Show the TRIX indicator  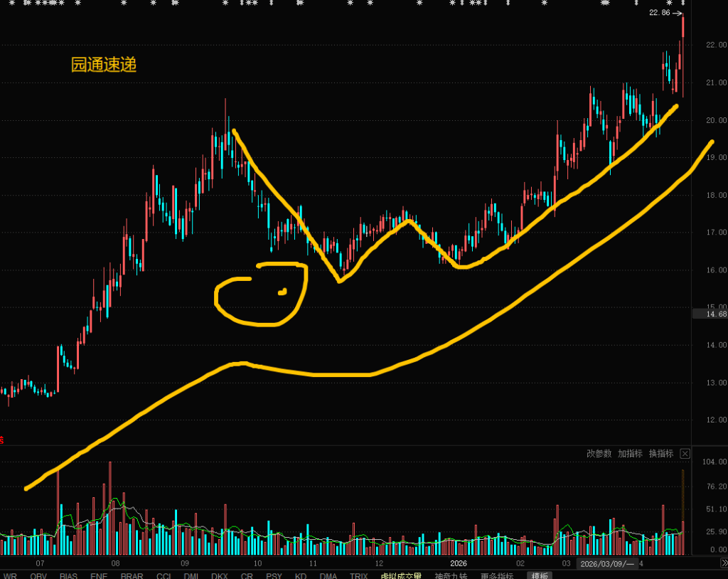(x=359, y=575)
